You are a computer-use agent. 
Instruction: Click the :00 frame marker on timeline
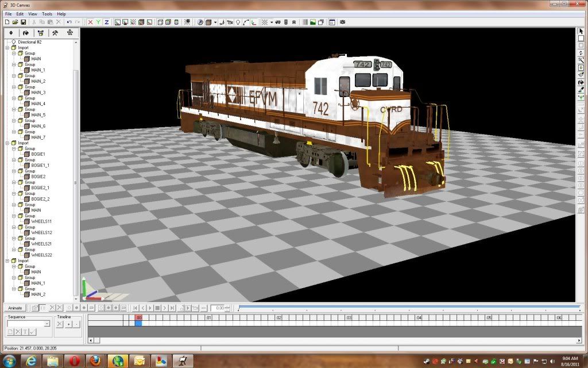(138, 317)
